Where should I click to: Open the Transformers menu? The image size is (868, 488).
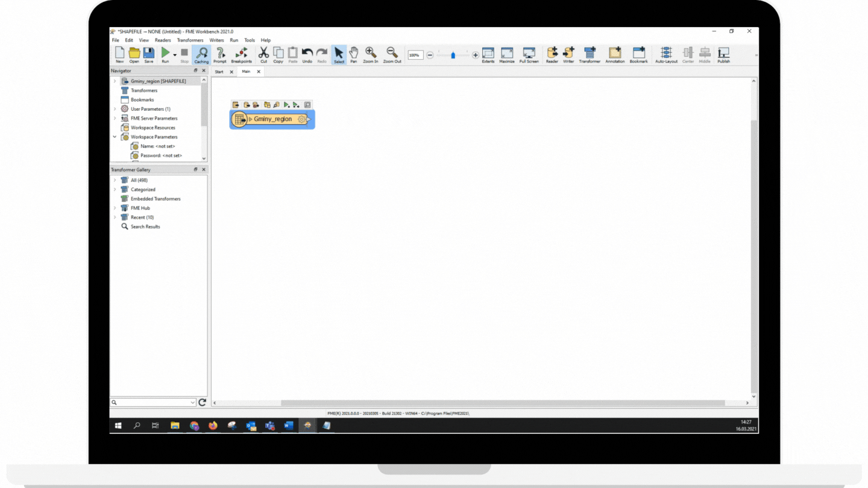(190, 40)
